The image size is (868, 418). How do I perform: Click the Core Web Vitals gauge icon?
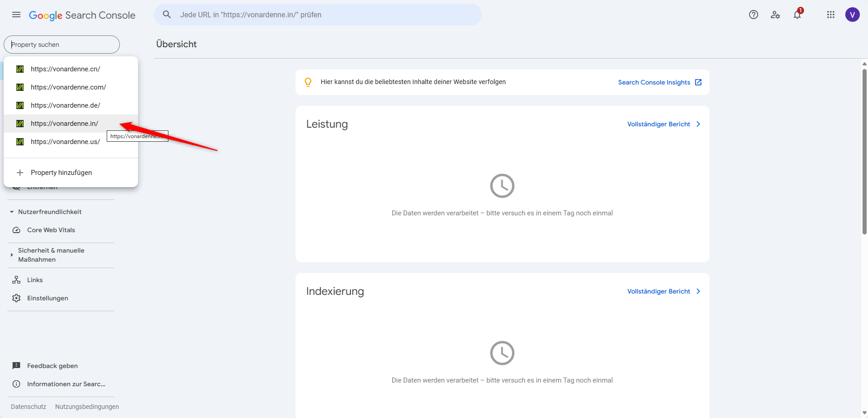16,230
